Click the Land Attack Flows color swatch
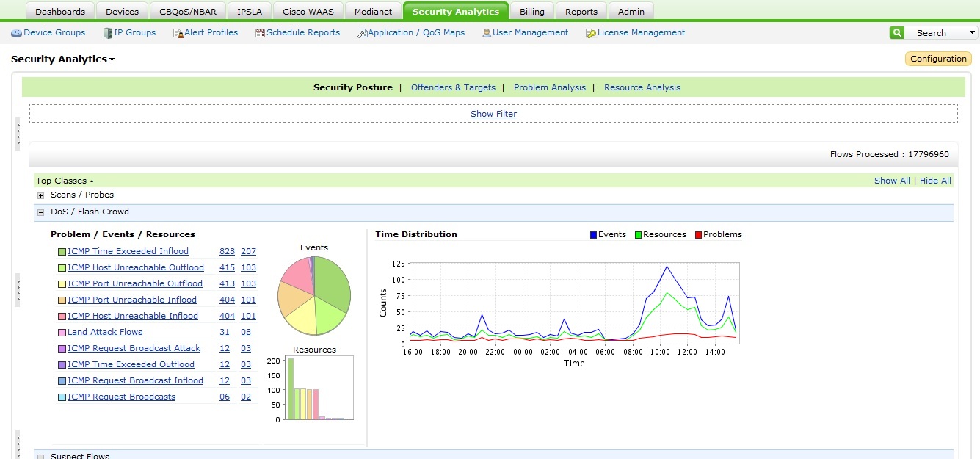Image resolution: width=980 pixels, height=459 pixels. [62, 333]
